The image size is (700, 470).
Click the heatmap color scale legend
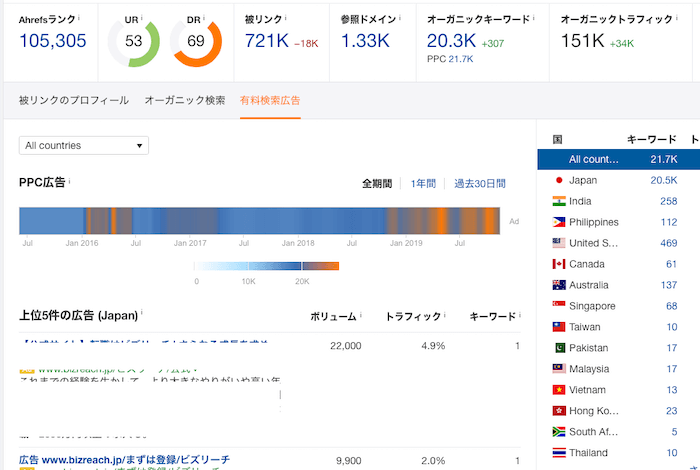click(267, 266)
